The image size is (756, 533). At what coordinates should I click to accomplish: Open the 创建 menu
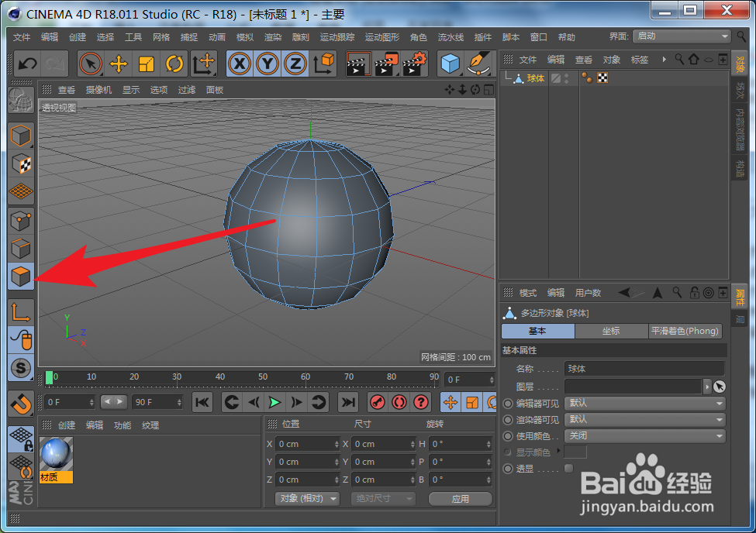[77, 37]
